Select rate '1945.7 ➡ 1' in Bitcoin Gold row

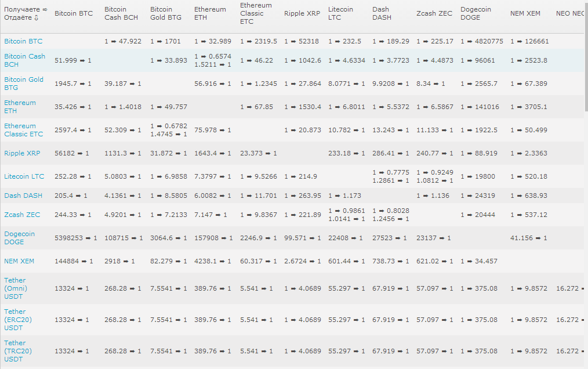tap(73, 84)
